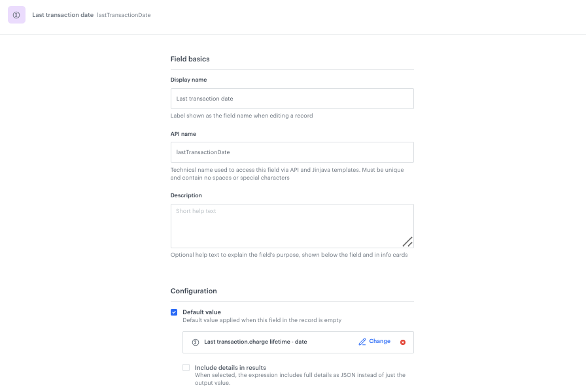The image size is (586, 392).
Task: Select the Last transaction.charge lifetime expression text
Action: tap(255, 342)
